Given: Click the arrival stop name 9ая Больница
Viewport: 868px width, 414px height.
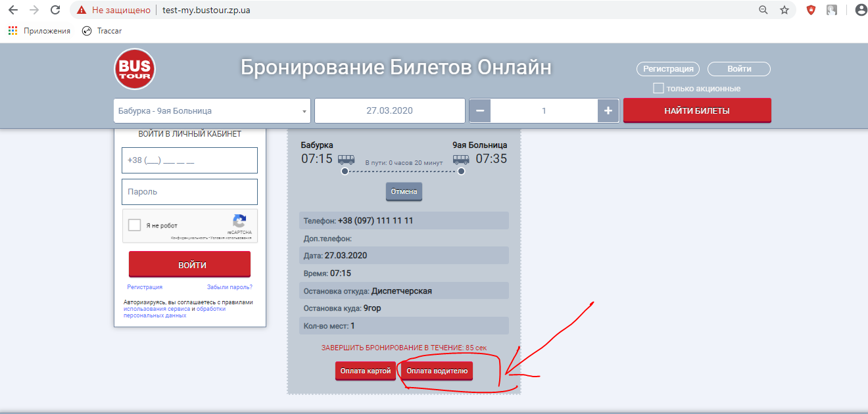Looking at the screenshot, I should [x=480, y=145].
